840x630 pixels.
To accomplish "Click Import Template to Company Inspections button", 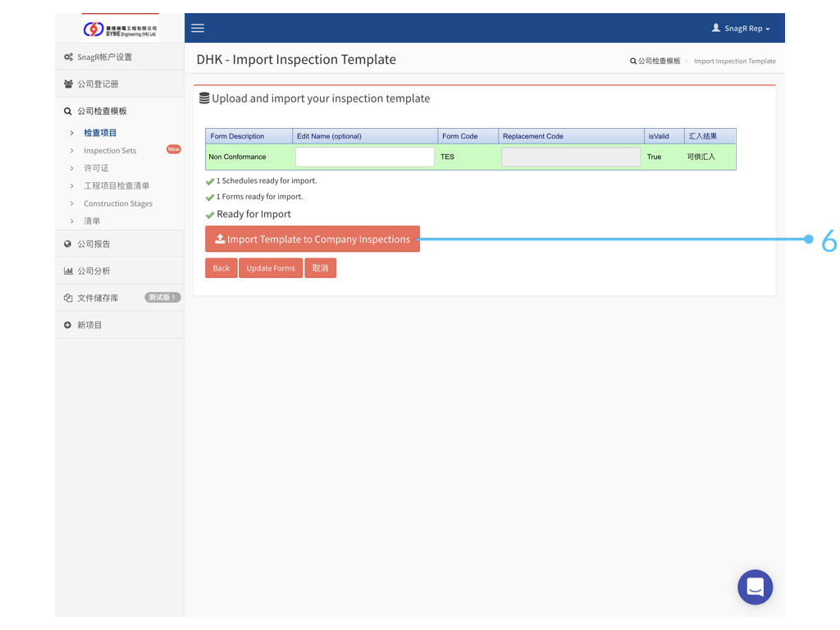I will pos(313,239).
